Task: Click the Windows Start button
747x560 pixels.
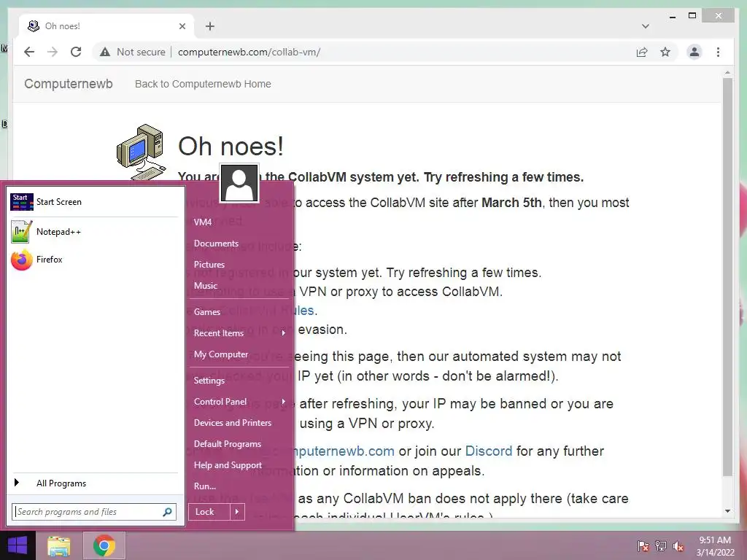Action: (18, 545)
